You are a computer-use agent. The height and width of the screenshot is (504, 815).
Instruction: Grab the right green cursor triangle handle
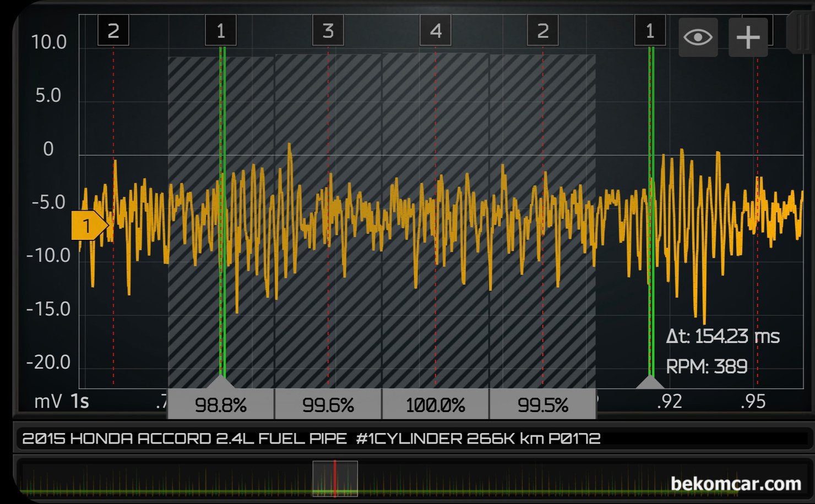click(x=650, y=382)
